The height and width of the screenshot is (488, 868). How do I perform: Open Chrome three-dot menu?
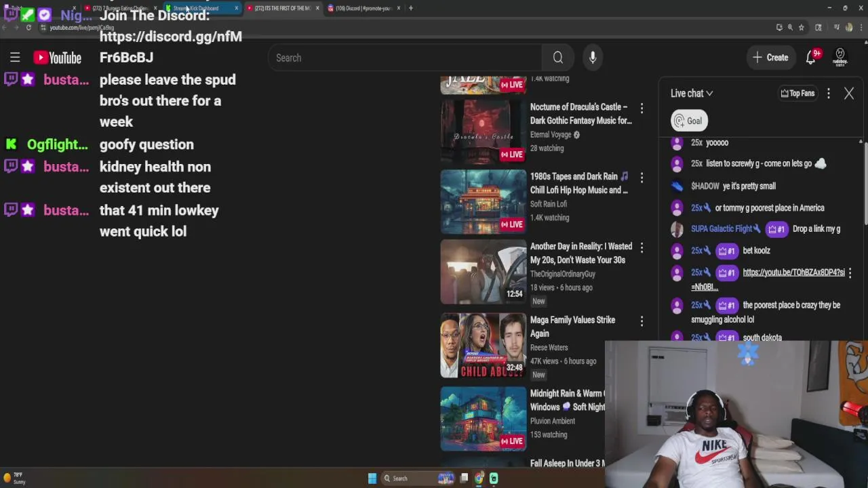coord(861,28)
